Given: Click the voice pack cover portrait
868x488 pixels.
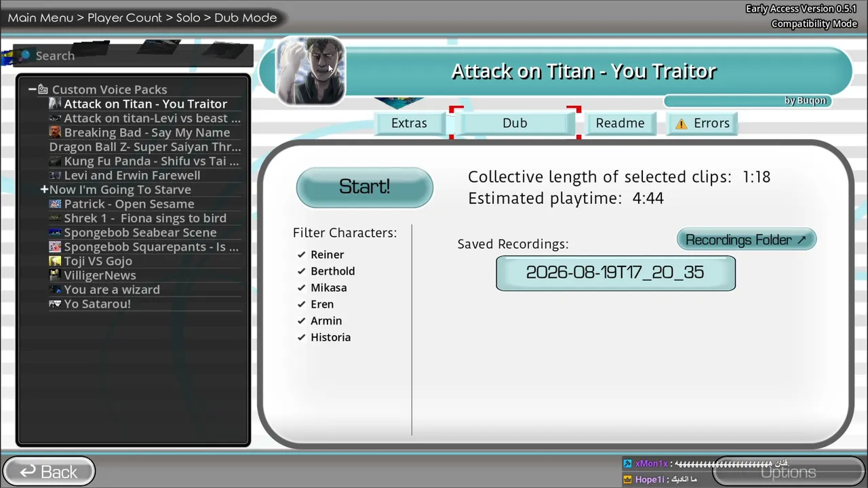Looking at the screenshot, I should pyautogui.click(x=311, y=72).
